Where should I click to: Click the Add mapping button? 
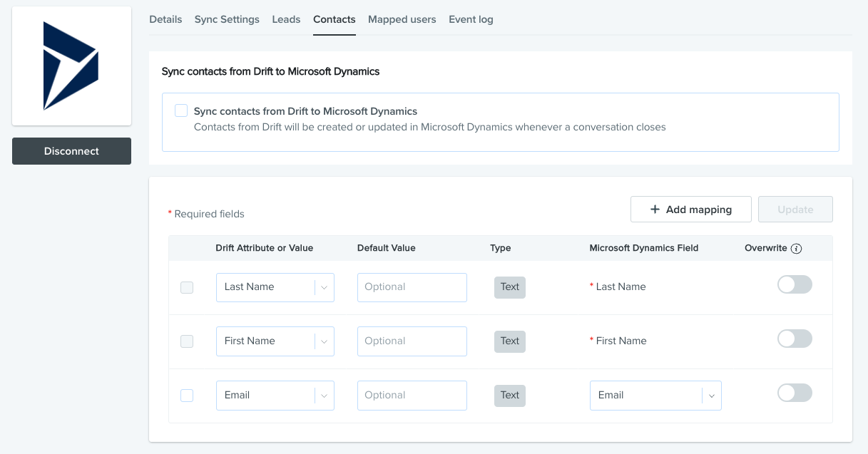pos(691,210)
